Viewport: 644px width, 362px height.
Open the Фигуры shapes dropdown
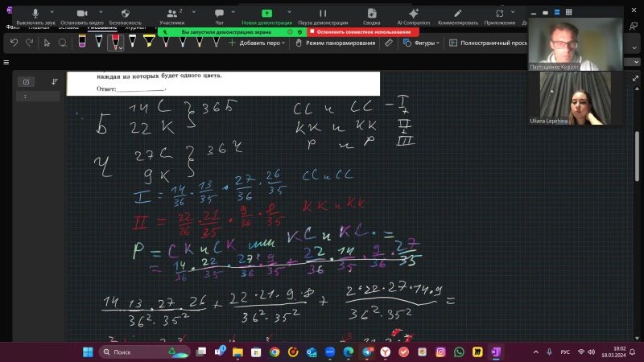[x=423, y=43]
